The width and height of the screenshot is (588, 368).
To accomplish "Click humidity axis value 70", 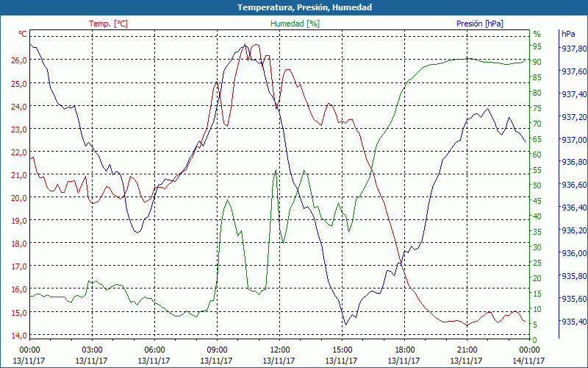I will [x=537, y=124].
